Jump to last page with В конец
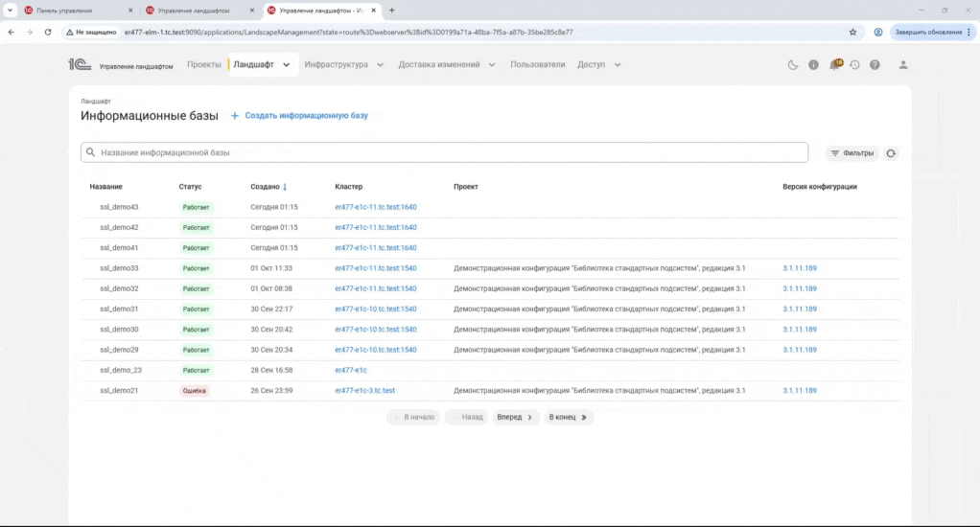The width and height of the screenshot is (980, 527). tap(568, 417)
